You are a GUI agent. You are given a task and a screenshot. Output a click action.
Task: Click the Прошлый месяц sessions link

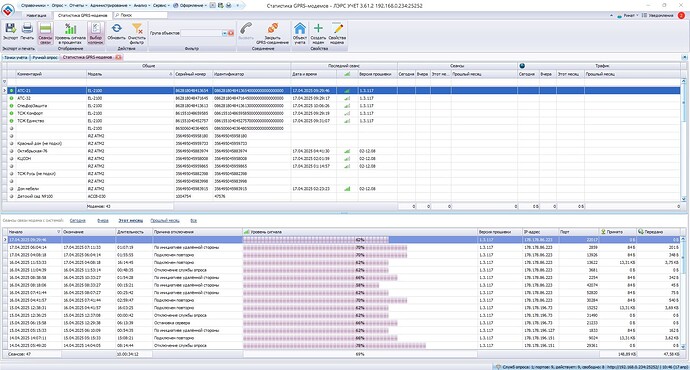[165, 220]
